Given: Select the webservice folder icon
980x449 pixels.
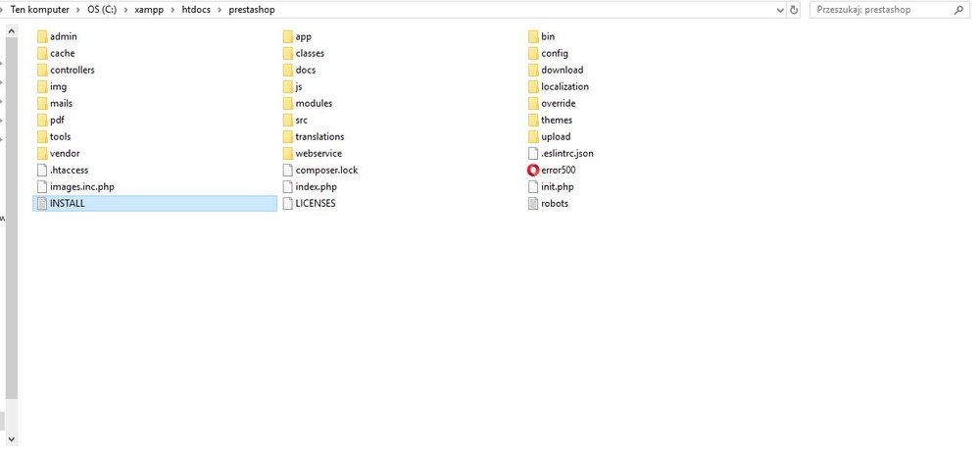Looking at the screenshot, I should (287, 153).
